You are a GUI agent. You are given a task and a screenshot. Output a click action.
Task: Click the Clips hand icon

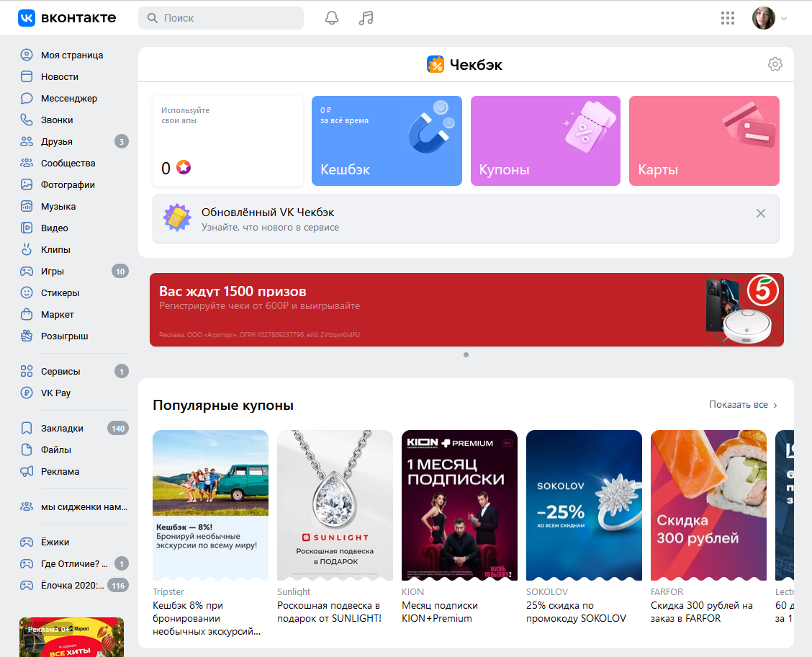pyautogui.click(x=27, y=249)
